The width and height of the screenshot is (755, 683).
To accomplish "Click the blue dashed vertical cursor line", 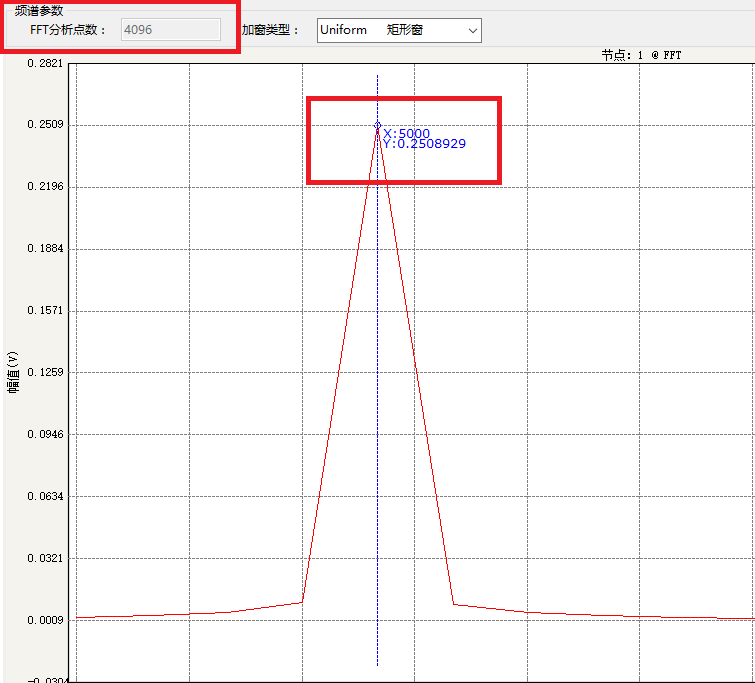I will 378,385.
